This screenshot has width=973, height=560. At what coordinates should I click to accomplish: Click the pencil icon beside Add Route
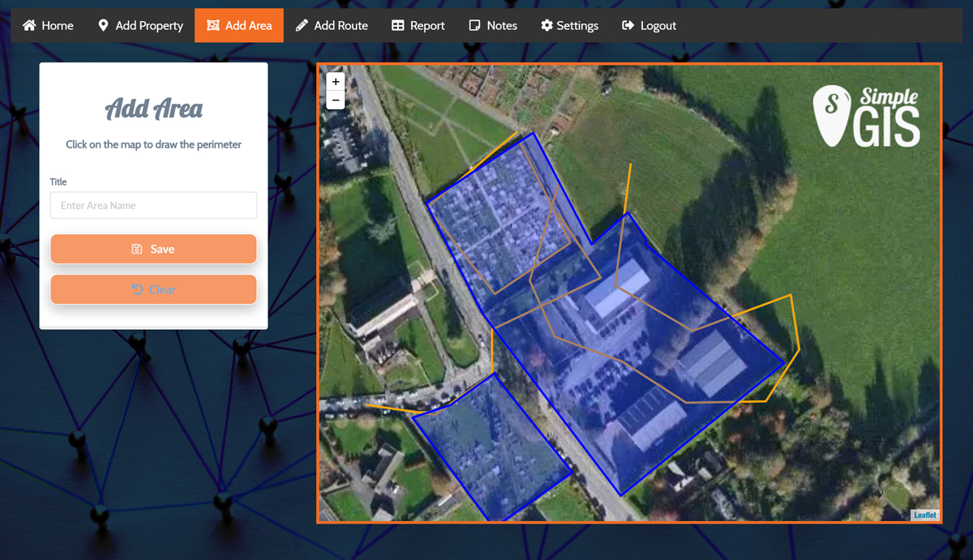(303, 25)
